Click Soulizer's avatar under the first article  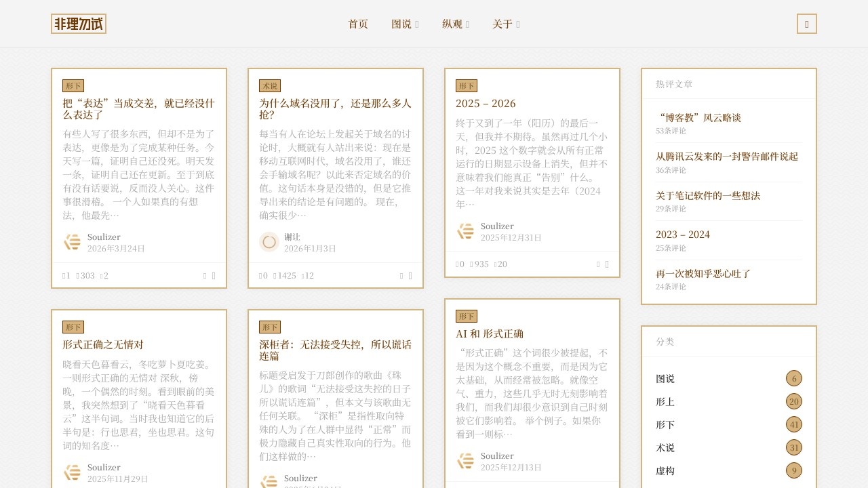click(72, 242)
